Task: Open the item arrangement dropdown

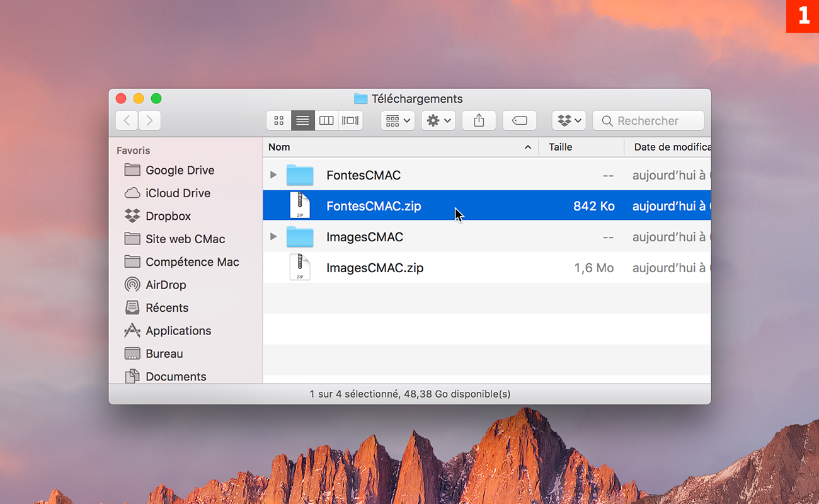Action: click(398, 120)
